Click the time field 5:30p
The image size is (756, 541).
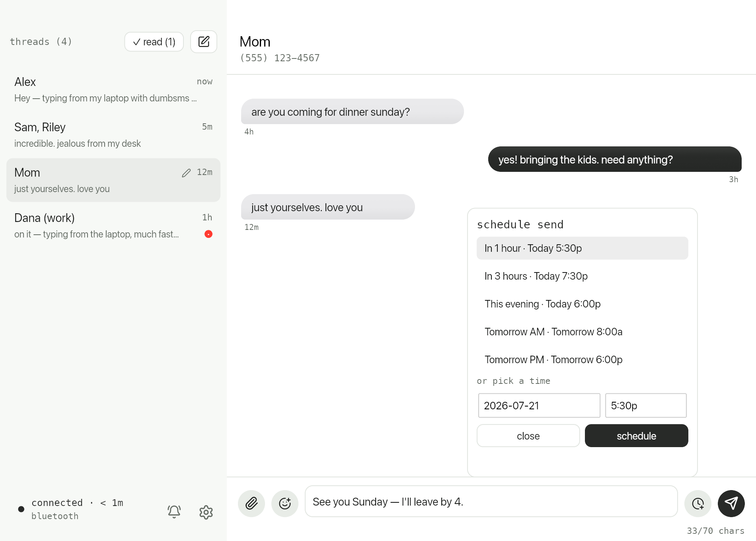[646, 405]
